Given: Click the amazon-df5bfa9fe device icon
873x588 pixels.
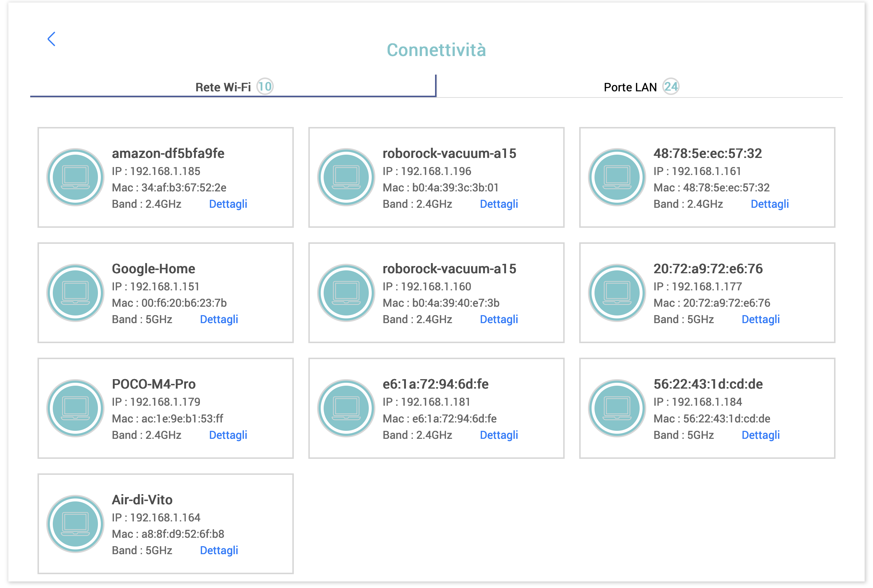Looking at the screenshot, I should 75,177.
